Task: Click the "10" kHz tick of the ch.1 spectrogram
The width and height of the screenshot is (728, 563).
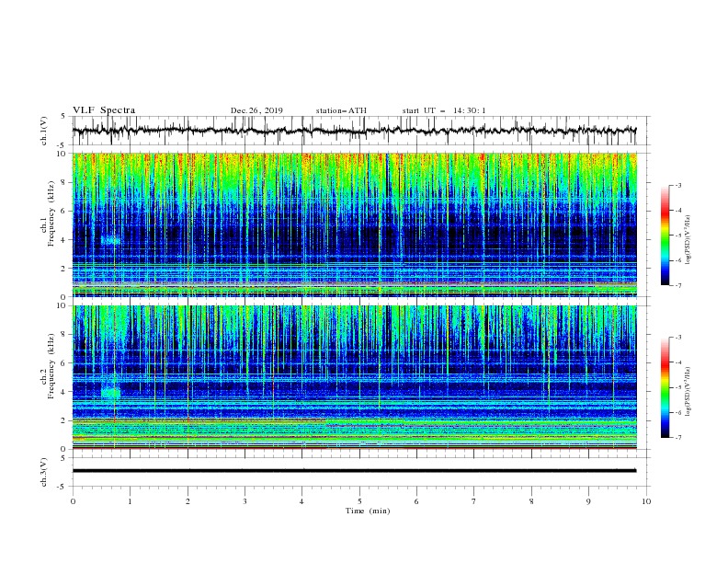Action: coord(62,154)
